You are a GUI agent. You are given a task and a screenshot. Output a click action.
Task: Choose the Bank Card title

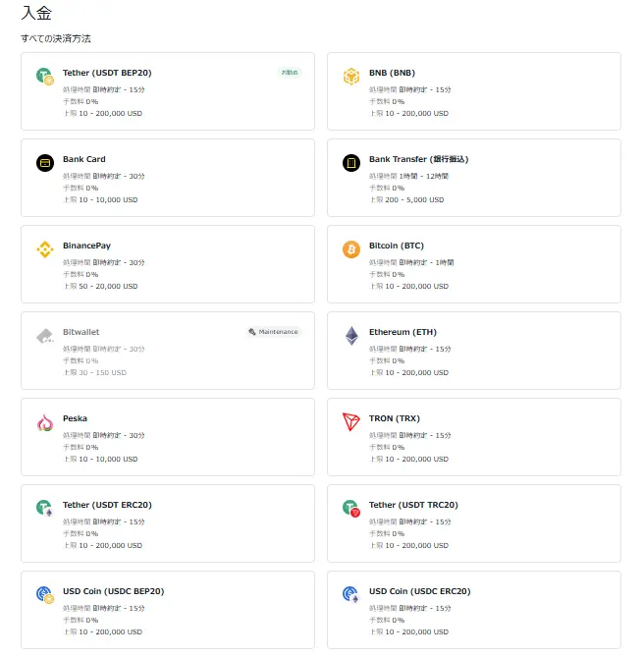pyautogui.click(x=84, y=159)
